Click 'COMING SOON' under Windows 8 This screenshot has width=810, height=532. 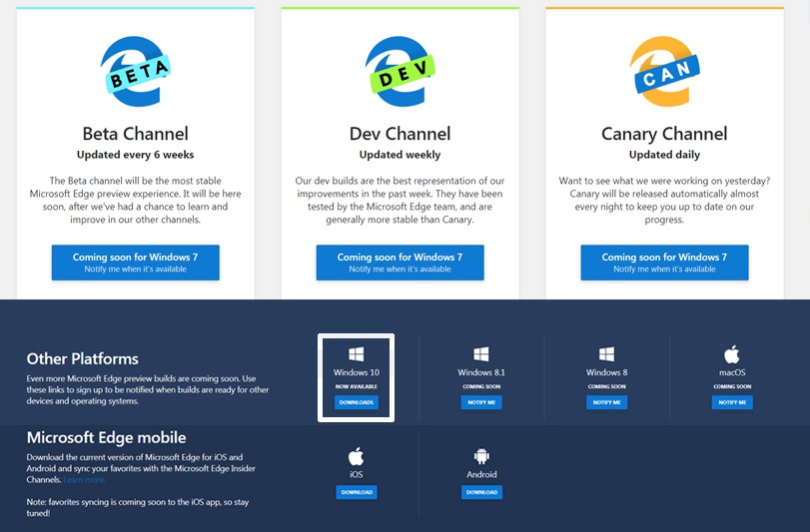pyautogui.click(x=606, y=386)
